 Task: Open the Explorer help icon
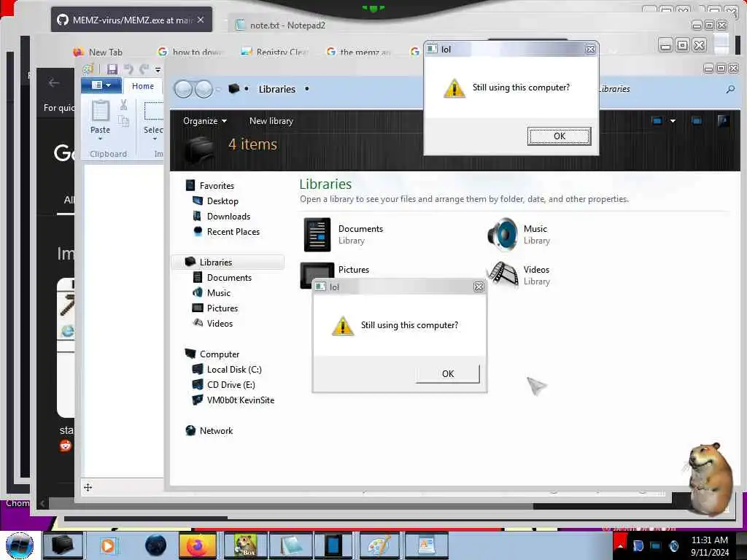[723, 121]
